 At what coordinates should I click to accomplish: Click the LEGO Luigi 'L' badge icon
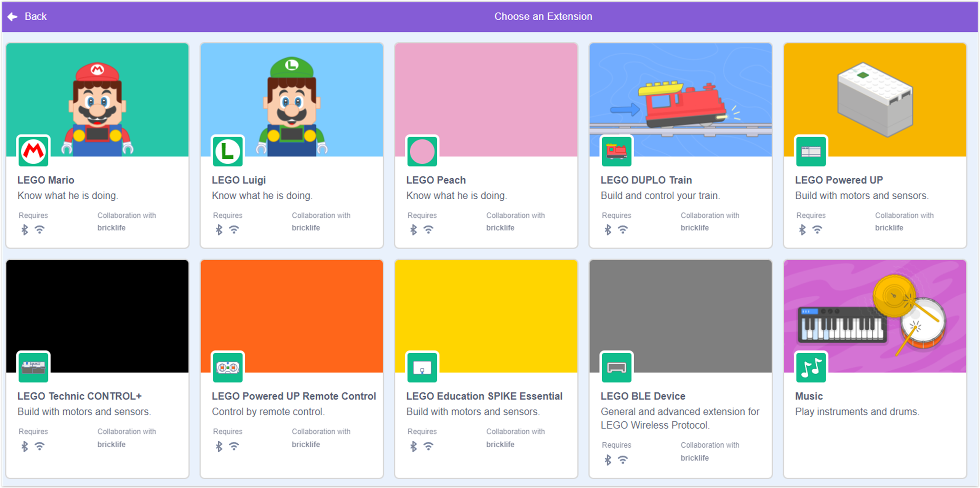(x=227, y=152)
